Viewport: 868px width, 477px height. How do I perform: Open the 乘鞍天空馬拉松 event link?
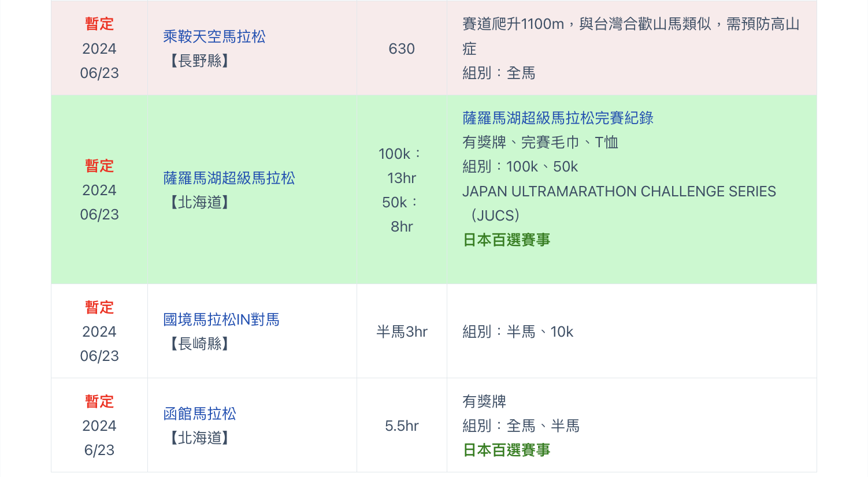point(214,37)
